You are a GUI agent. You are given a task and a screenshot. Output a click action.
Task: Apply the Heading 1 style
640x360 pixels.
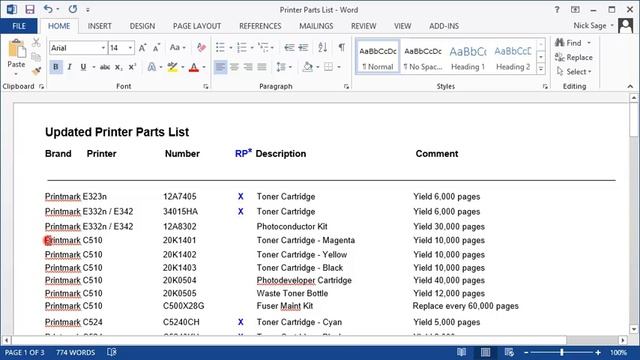468,57
